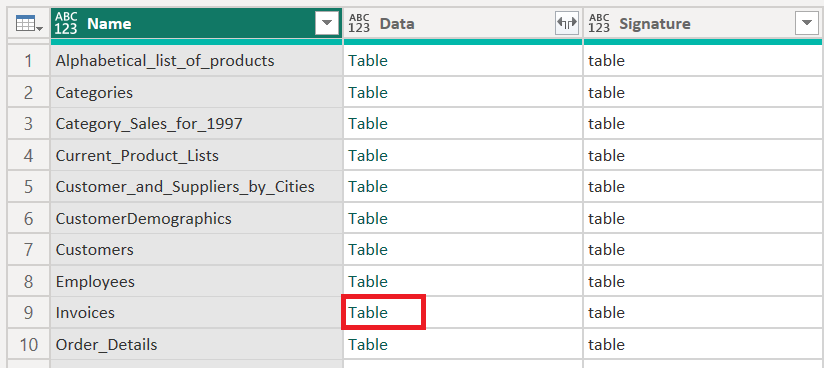This screenshot has height=368, width=824.
Task: Select the CustomerDemographics name cell
Action: coord(197,218)
